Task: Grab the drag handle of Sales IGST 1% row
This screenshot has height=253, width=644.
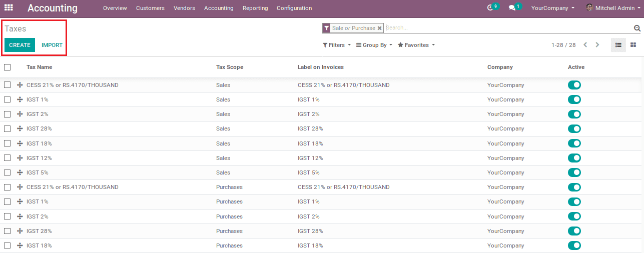Action: [x=20, y=99]
